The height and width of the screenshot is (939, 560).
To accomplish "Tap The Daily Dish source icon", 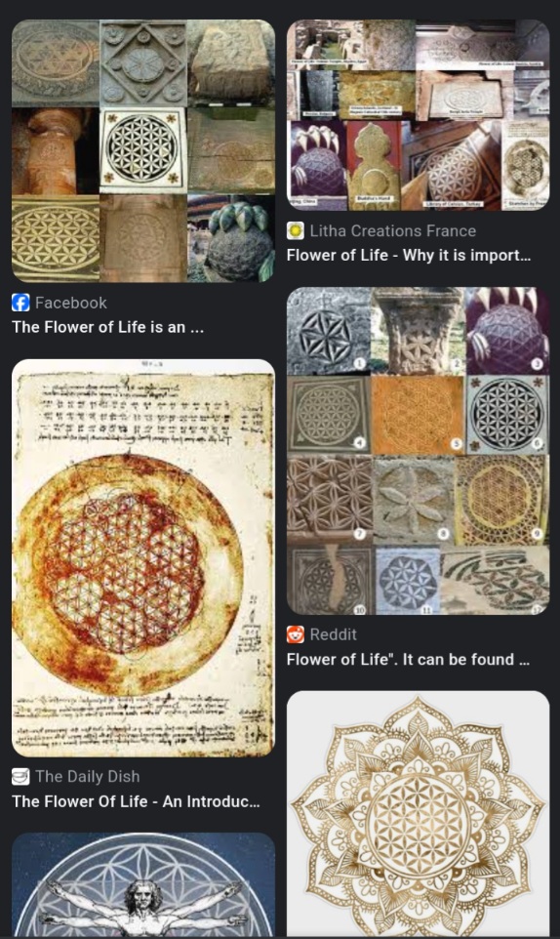I will pos(20,777).
